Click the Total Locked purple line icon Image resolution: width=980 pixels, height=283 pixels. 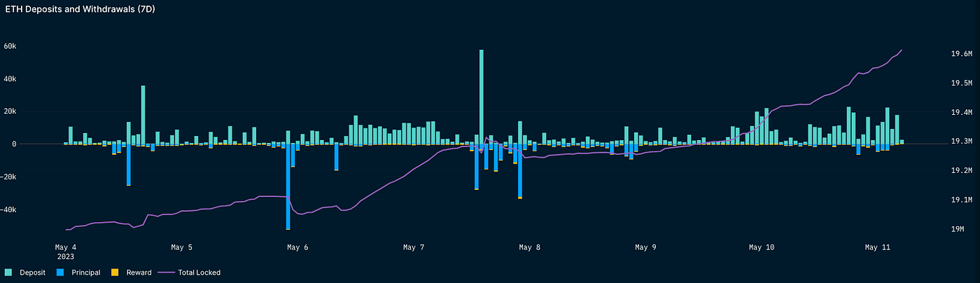(x=167, y=272)
